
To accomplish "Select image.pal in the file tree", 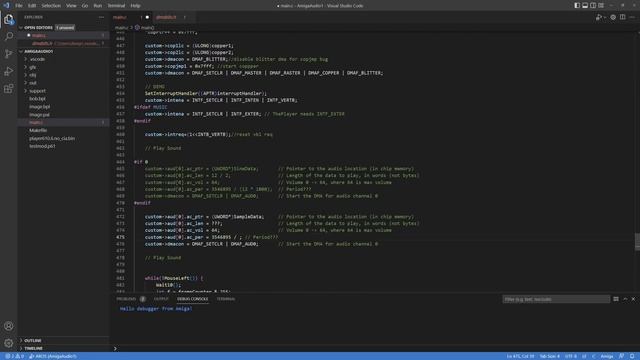I will click(x=64, y=115).
